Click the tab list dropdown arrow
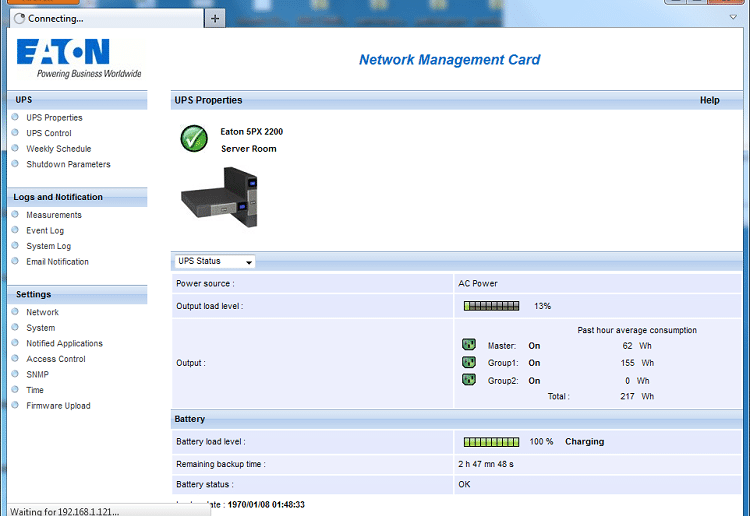 pyautogui.click(x=733, y=17)
